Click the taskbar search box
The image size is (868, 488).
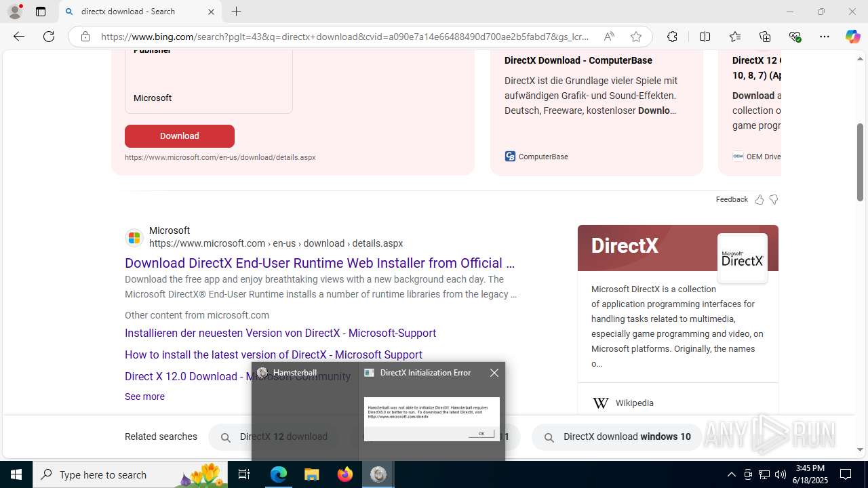click(130, 474)
